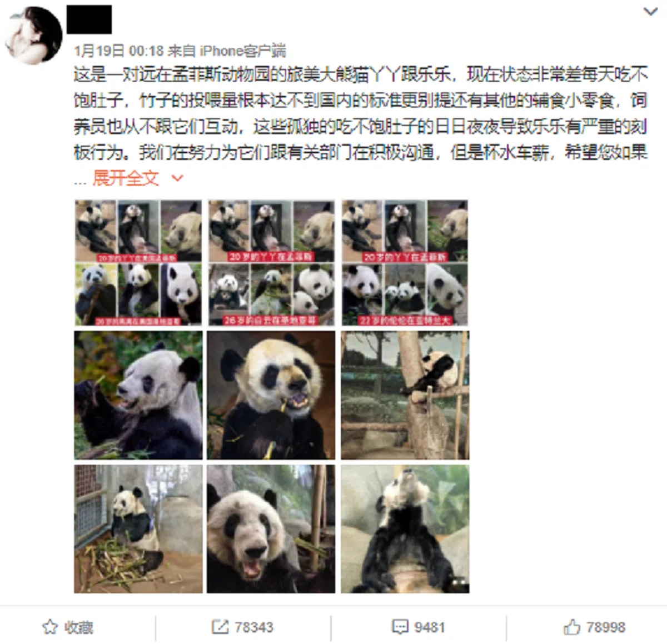Image resolution: width=667 pixels, height=644 pixels.
Task: Open the photo of panda sitting in tree
Action: [405, 395]
